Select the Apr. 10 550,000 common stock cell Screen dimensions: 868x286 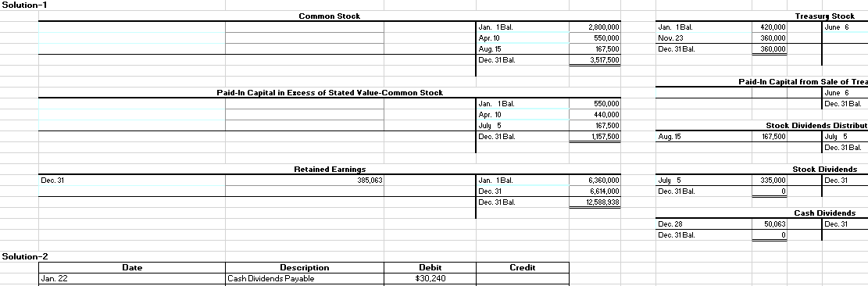pos(595,38)
